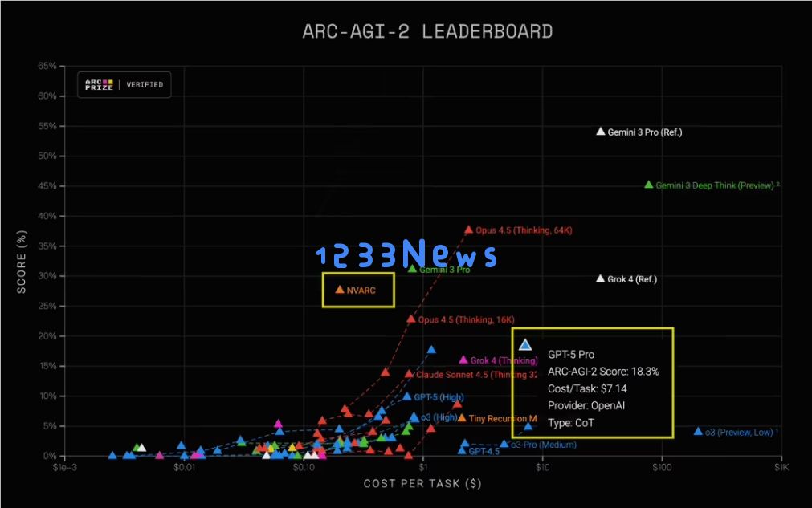This screenshot has width=812, height=508.
Task: Select the Opus 4.5 (Thinking, 16K) data point
Action: 411,319
